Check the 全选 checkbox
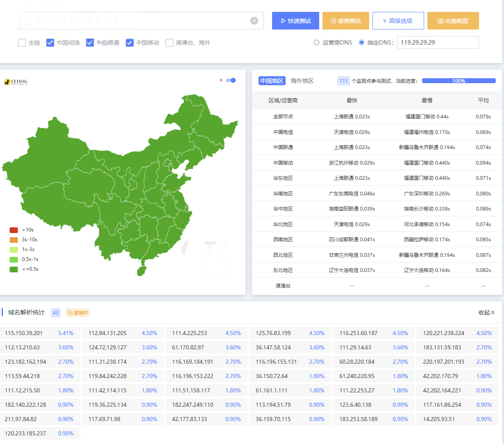 pos(22,43)
